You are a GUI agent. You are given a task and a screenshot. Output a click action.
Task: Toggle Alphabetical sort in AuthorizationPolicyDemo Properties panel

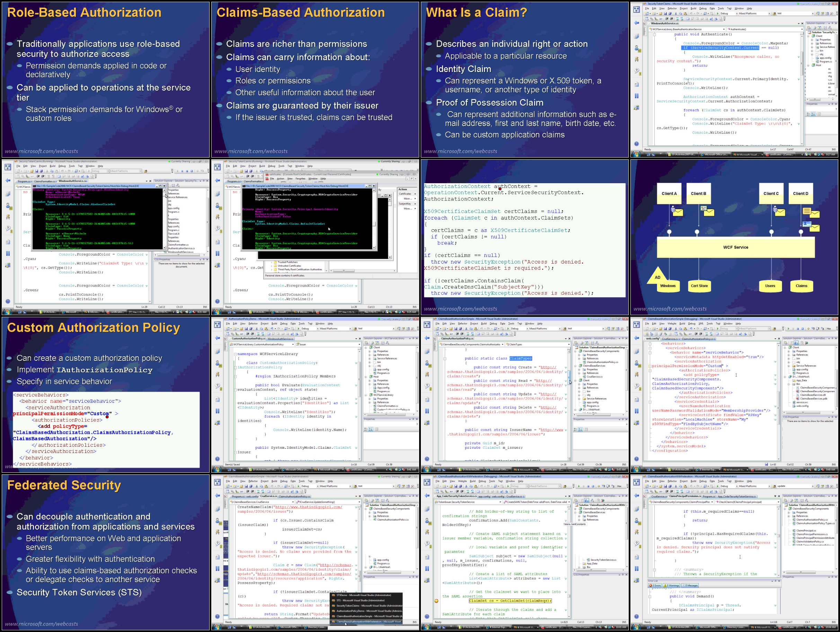371,429
